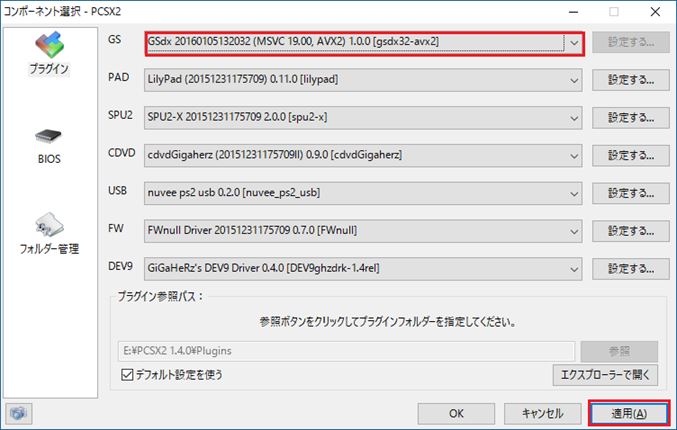The image size is (677, 430).
Task: Expand the DEV9 driver dropdown
Action: (x=363, y=269)
